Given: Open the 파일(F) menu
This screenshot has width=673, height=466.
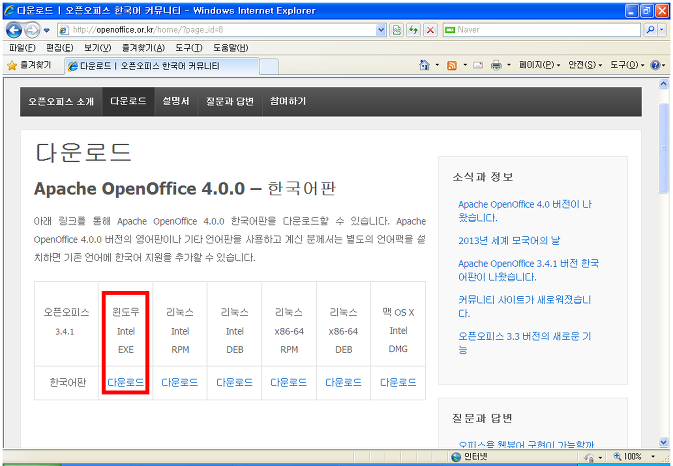Looking at the screenshot, I should (22, 48).
